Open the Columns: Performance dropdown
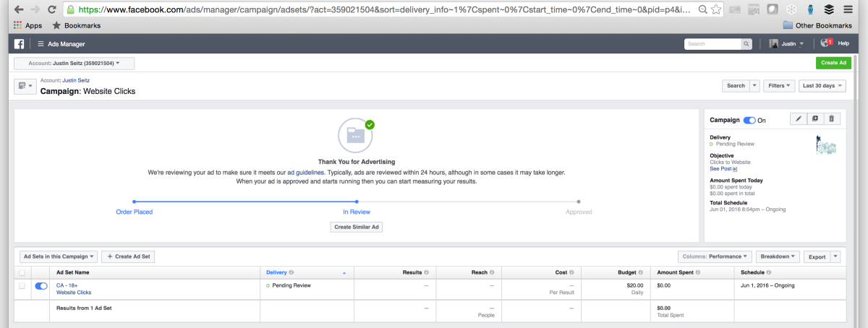Viewport: 868px width, 328px height. point(715,256)
